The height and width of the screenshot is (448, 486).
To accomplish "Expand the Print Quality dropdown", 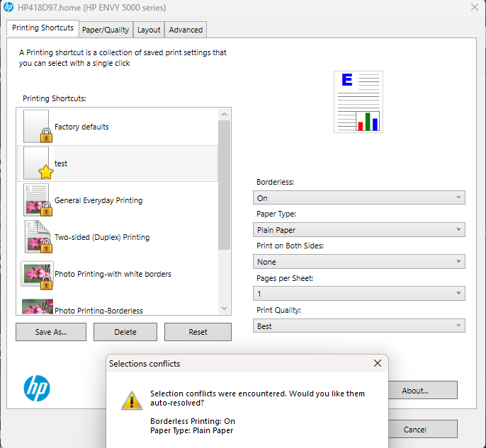I will point(359,326).
